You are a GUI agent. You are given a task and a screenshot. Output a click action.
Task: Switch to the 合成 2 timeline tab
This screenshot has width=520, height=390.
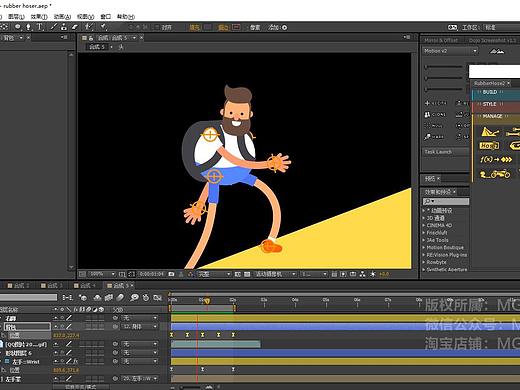(19, 285)
